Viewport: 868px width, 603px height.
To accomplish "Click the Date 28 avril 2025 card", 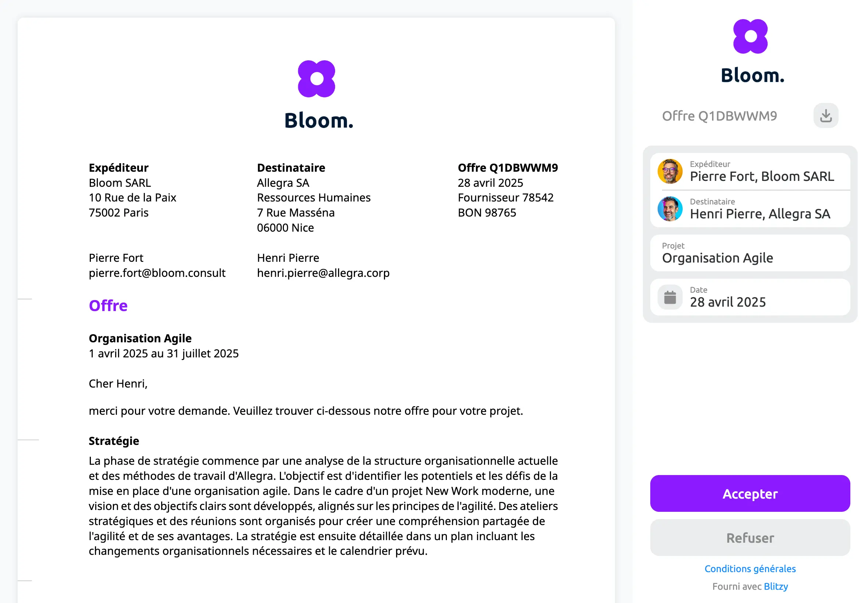I will tap(750, 297).
